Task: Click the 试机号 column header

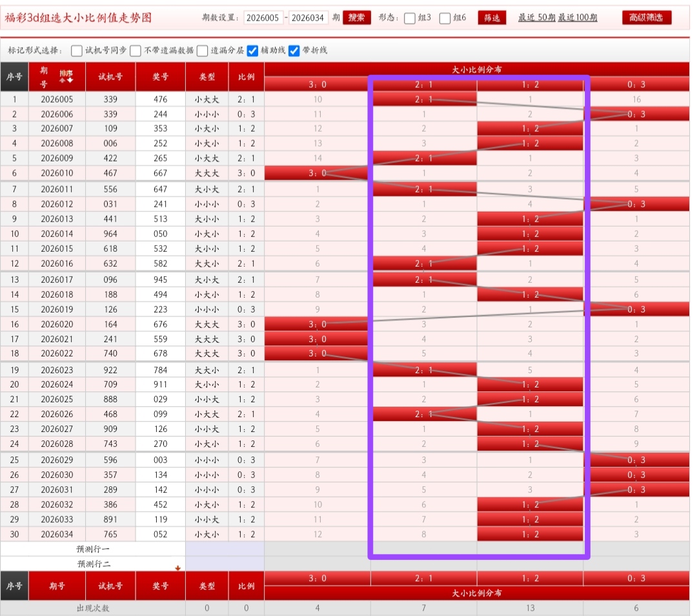Action: point(110,76)
